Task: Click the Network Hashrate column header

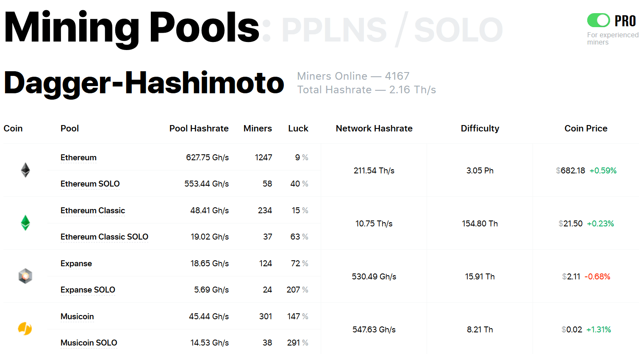Action: 374,128
